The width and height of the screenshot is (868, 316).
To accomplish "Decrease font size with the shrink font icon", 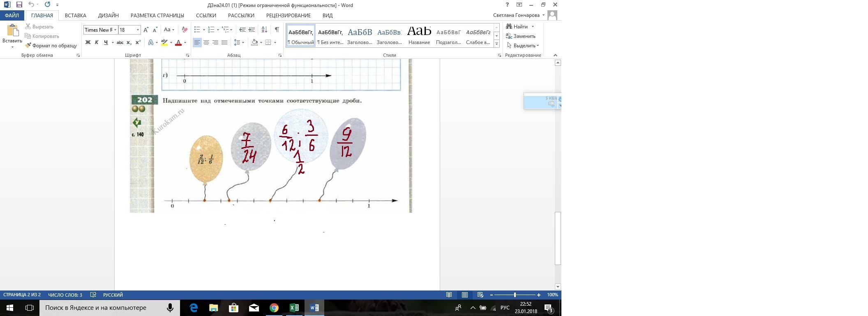I will [155, 30].
